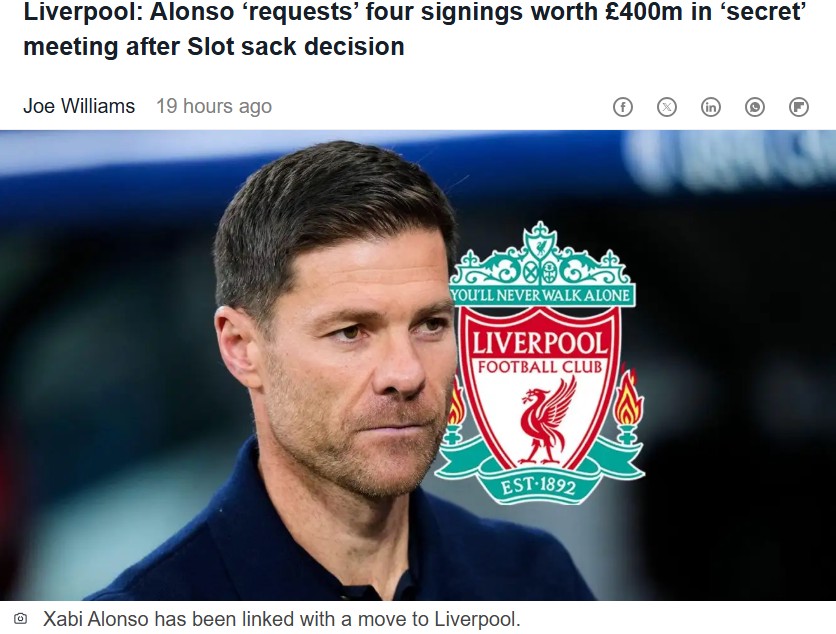
Task: Click the right flame on the crest
Action: point(628,400)
